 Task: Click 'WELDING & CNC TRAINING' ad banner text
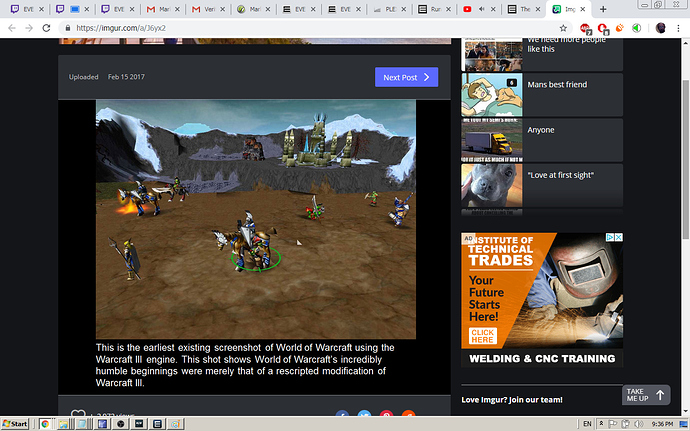542,358
